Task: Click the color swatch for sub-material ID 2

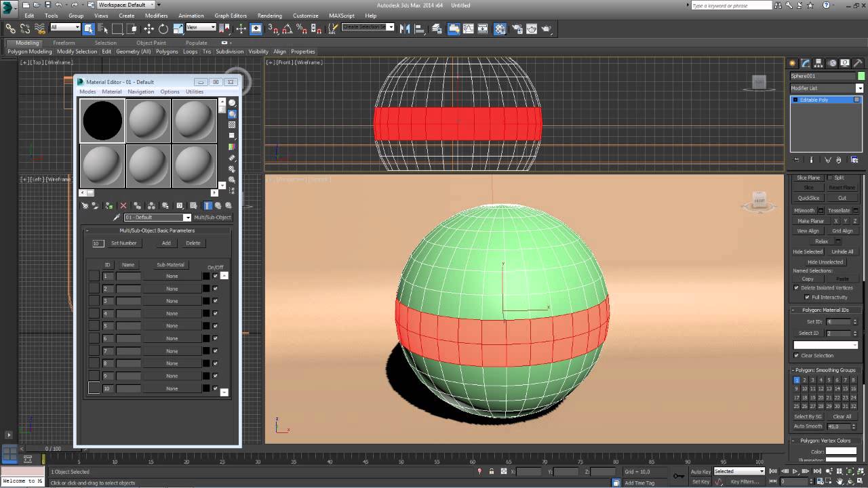Action: pos(206,289)
